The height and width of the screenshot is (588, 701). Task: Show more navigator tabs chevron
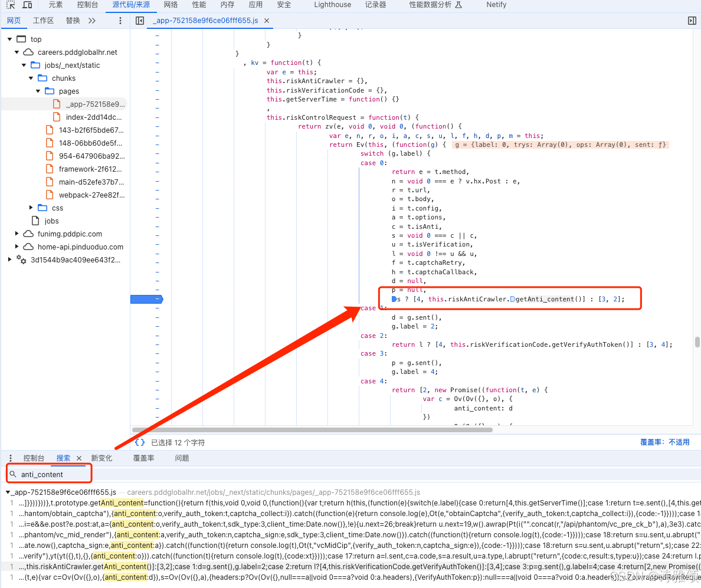pos(91,21)
